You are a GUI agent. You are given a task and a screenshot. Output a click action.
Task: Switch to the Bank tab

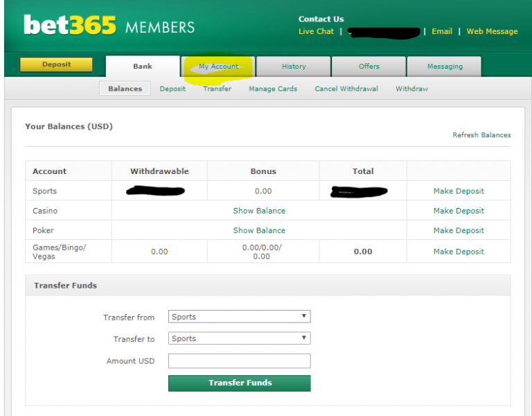[143, 67]
